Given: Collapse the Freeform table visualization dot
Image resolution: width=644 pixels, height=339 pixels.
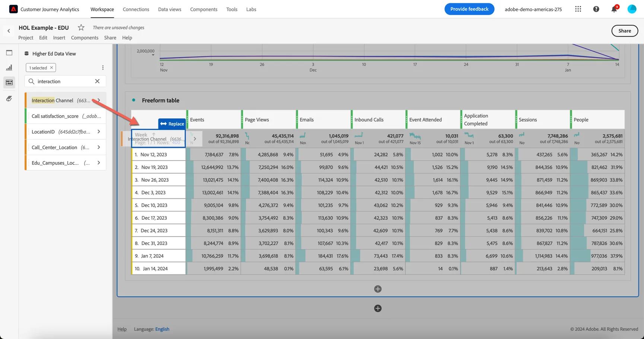Looking at the screenshot, I should point(134,100).
